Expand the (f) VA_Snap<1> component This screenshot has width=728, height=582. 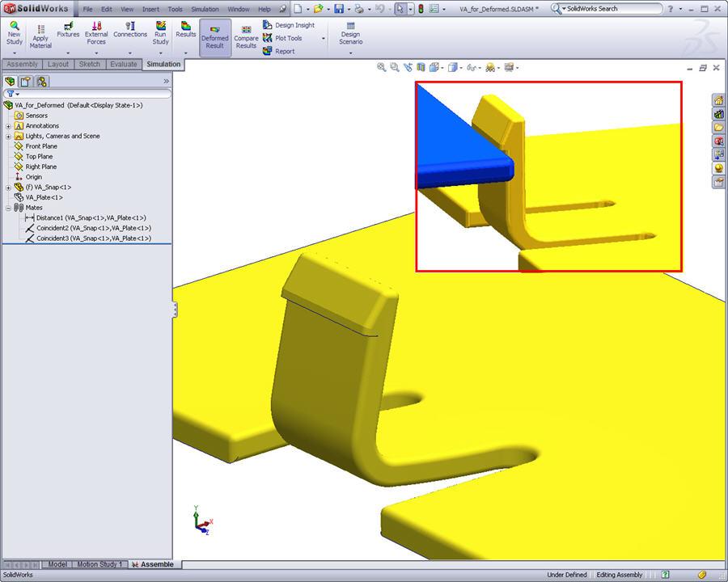pos(8,188)
